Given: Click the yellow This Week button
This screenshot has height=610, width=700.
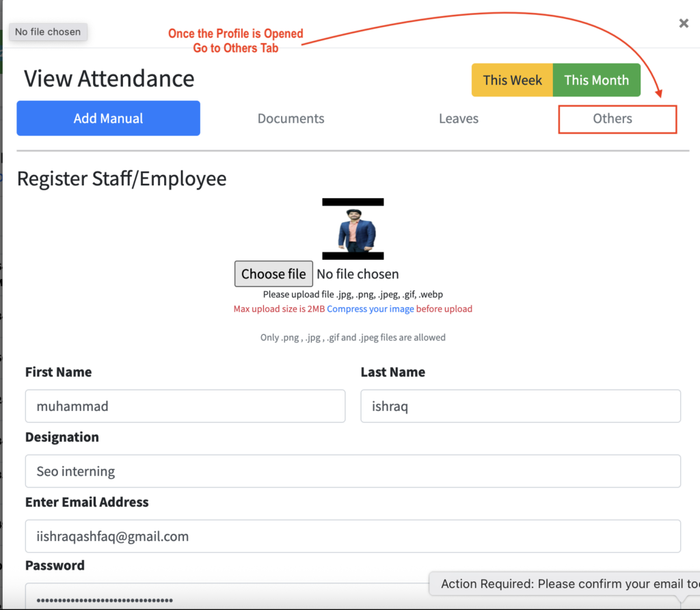Looking at the screenshot, I should pos(512,80).
